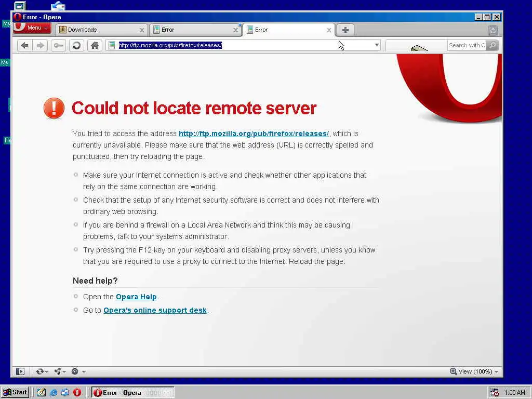Reload the current page
This screenshot has height=399, width=532.
point(77,45)
